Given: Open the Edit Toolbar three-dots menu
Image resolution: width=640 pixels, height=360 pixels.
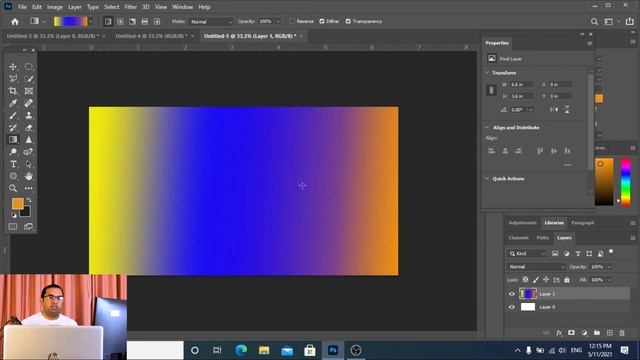Looking at the screenshot, I should click(x=29, y=188).
